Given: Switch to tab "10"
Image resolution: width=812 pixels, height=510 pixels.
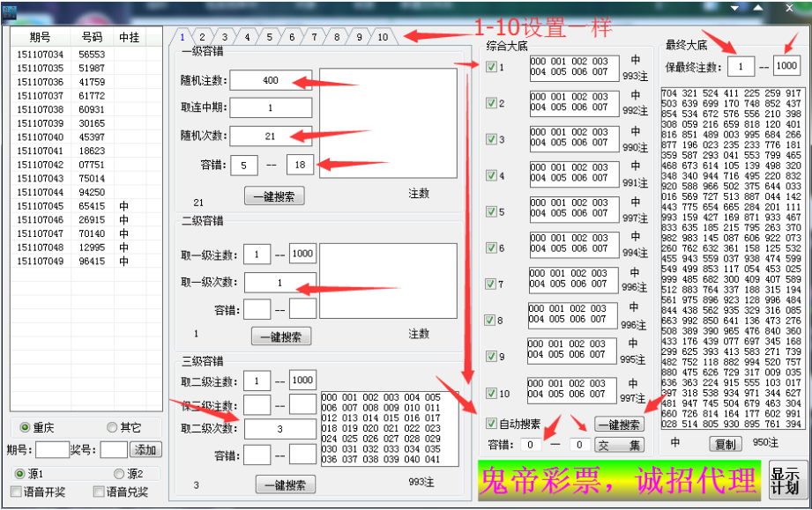Looking at the screenshot, I should tap(380, 37).
